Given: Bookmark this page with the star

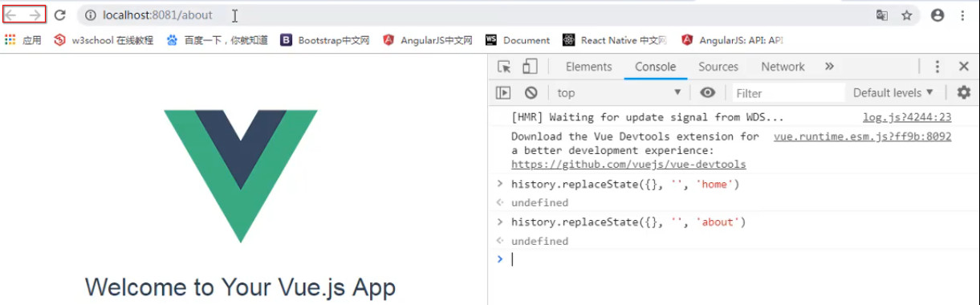Looking at the screenshot, I should tap(906, 15).
